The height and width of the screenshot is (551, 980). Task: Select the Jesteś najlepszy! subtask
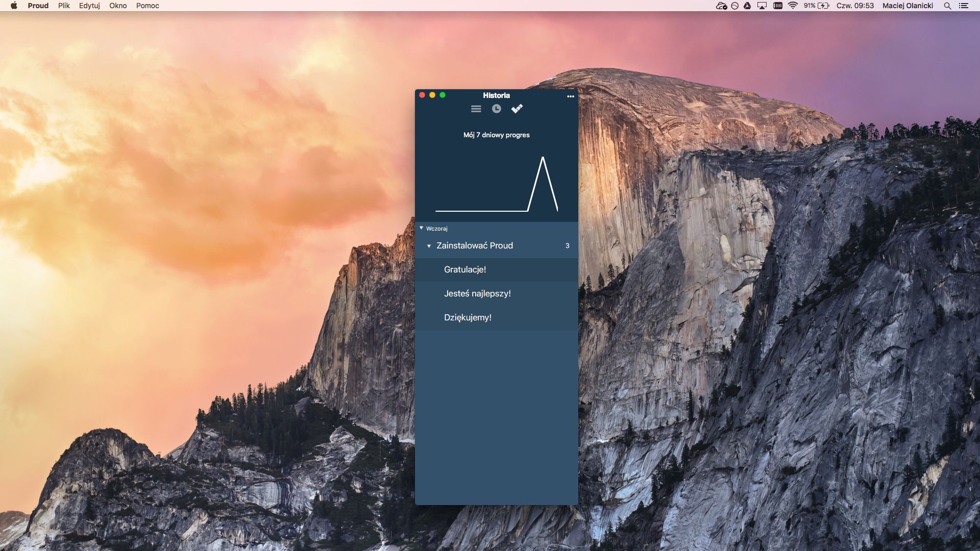click(477, 293)
